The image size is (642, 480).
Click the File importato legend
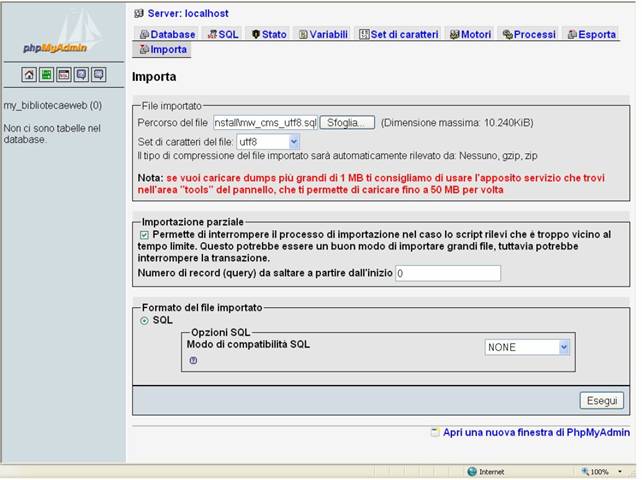click(172, 106)
